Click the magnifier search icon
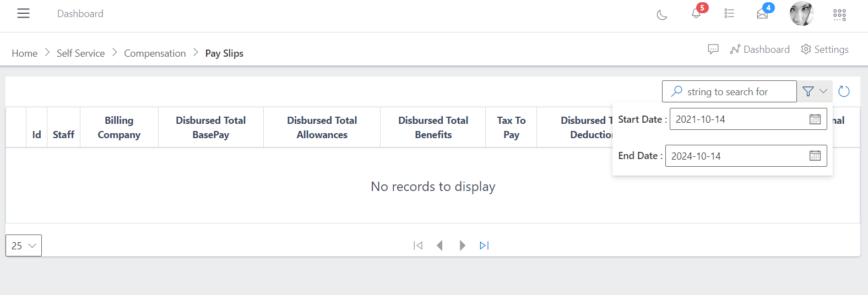This screenshot has height=295, width=868. point(677,91)
